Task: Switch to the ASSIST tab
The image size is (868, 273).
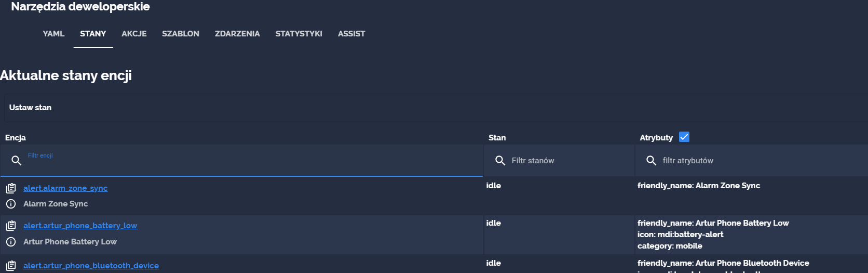Action: [351, 34]
